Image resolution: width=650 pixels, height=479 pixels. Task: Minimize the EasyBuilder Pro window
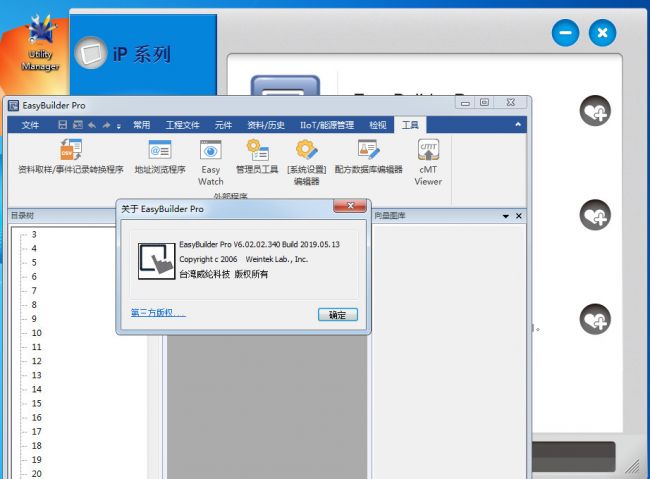tap(465, 102)
